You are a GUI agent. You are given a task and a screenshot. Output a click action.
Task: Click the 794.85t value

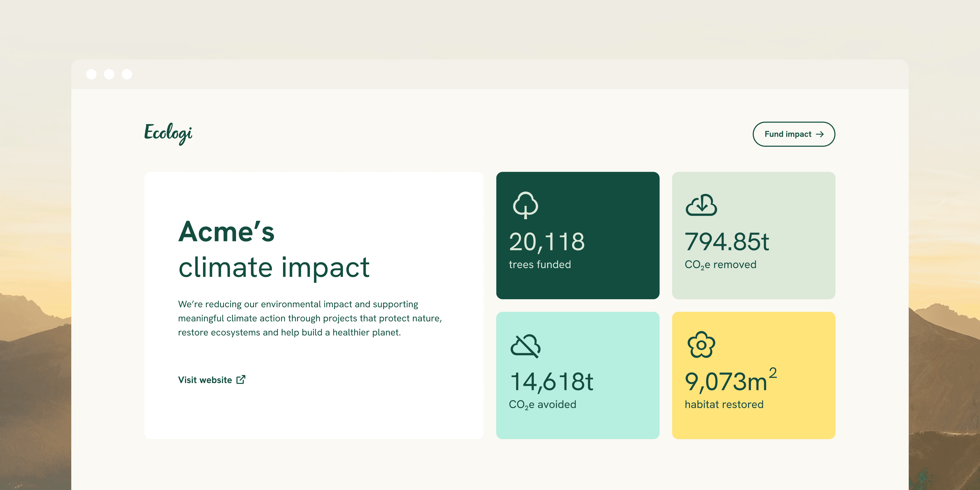pyautogui.click(x=727, y=242)
